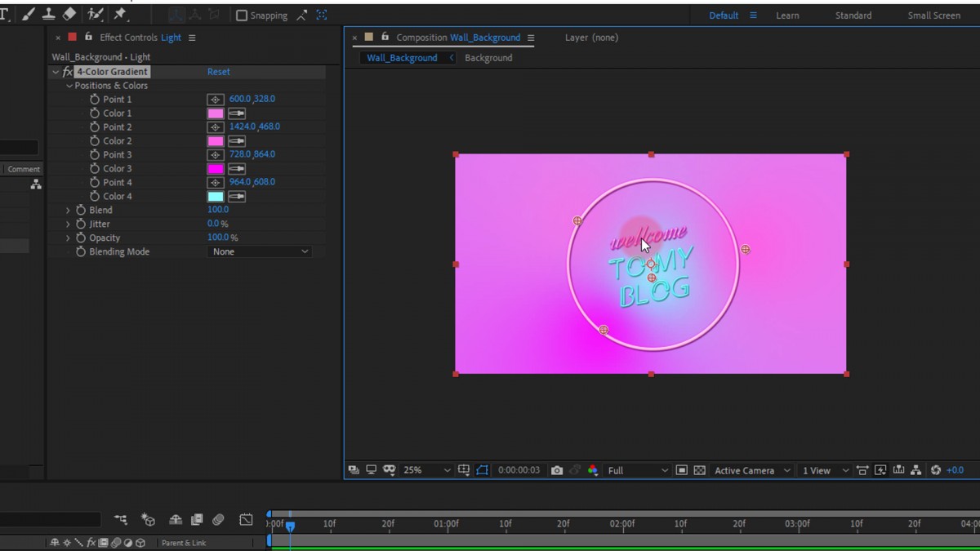This screenshot has width=980, height=551.
Task: Expand the Blend property
Action: click(69, 211)
